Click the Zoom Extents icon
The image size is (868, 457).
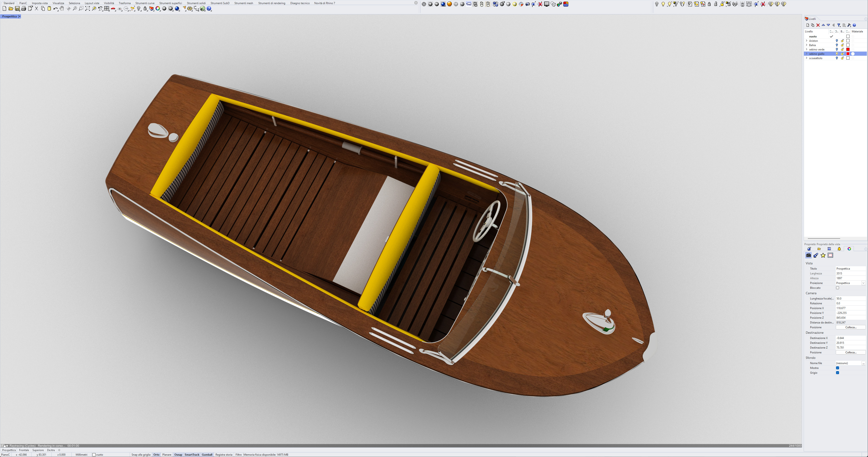pos(87,9)
